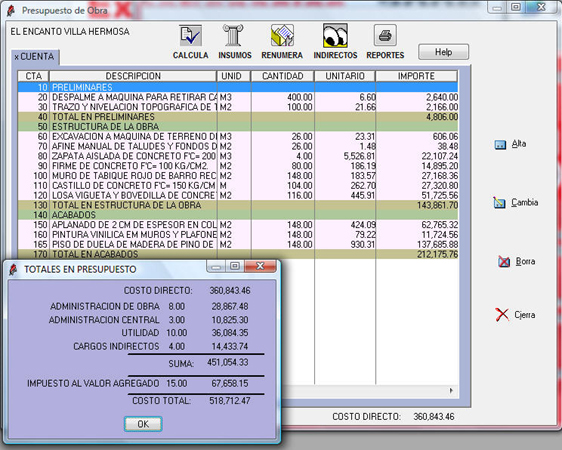The image size is (562, 450).
Task: Click the horizontal scrollbar right arrow
Action: point(451,391)
